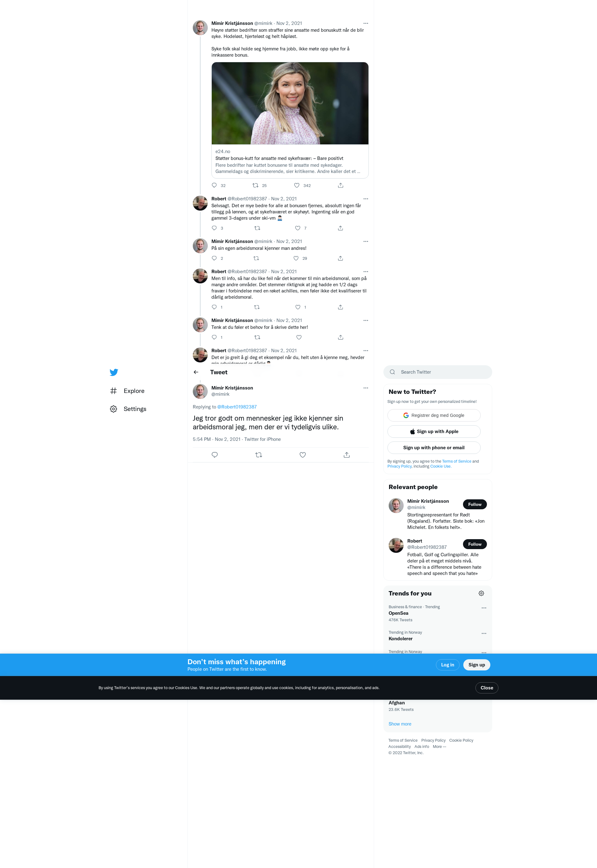Open Cookie Policy footer link
Image resolution: width=597 pixels, height=868 pixels.
click(x=461, y=740)
